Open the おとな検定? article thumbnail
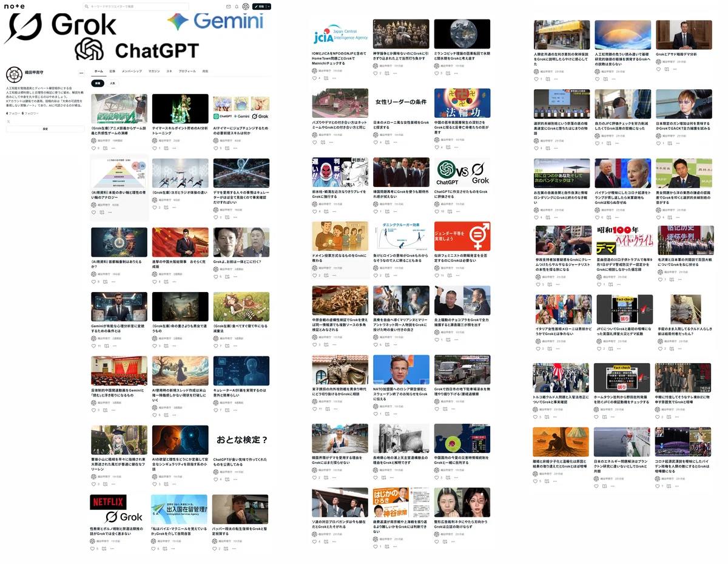Viewport: 728px width, 564px height. 241,440
